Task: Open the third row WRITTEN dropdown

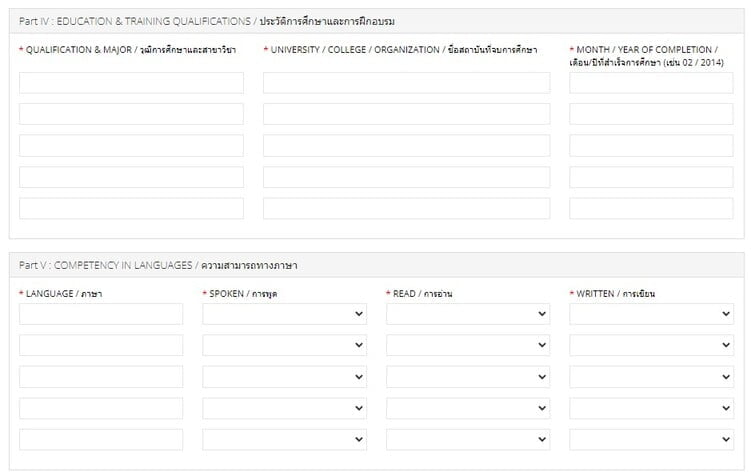Action: 651,376
